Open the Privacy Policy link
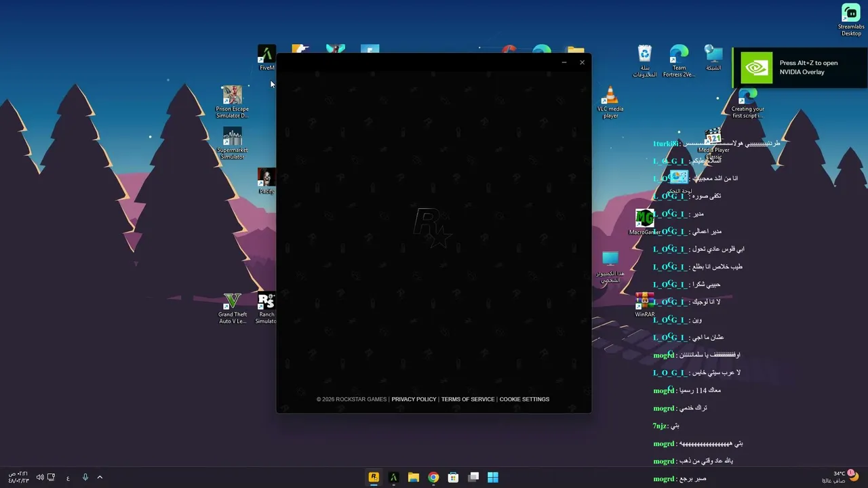The width and height of the screenshot is (868, 488). tap(414, 399)
